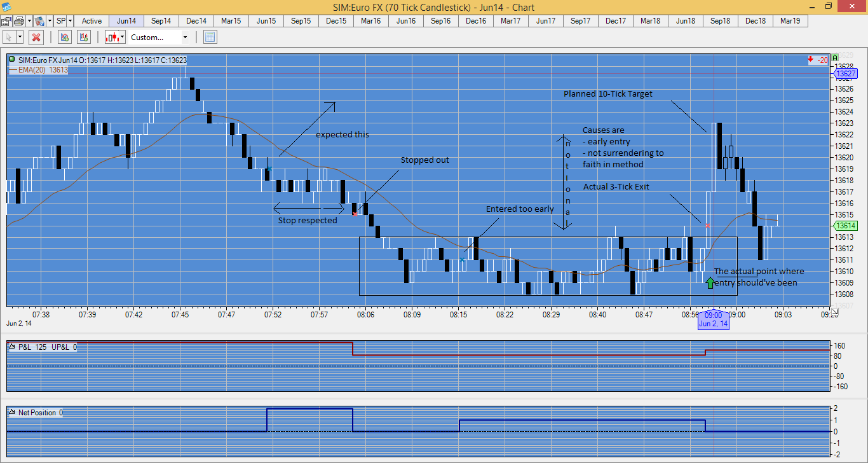Open the chart properties icon
868x463 pixels.
(x=6, y=21)
